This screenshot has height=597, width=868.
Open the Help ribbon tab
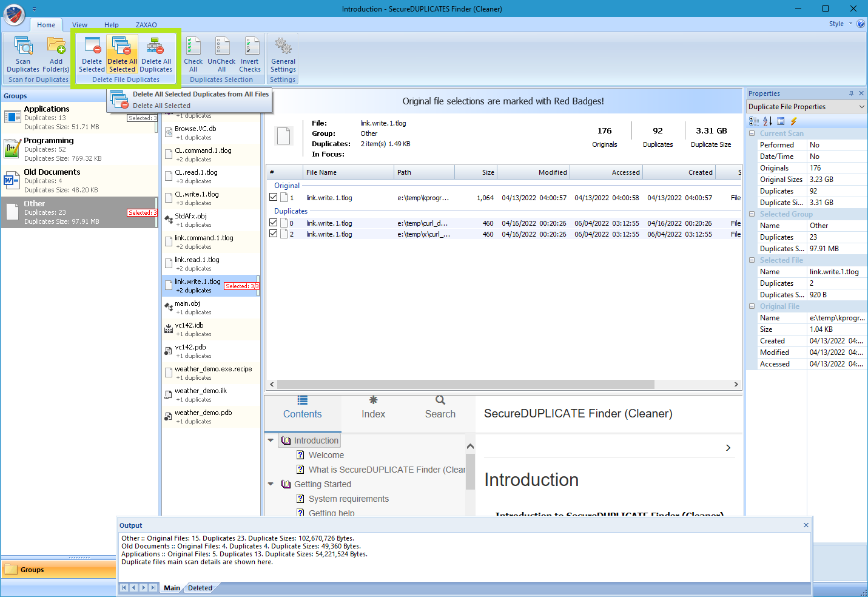pos(112,25)
